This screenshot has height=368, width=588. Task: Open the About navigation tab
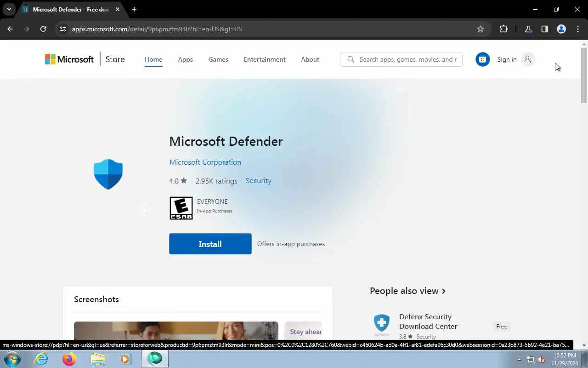tap(310, 59)
